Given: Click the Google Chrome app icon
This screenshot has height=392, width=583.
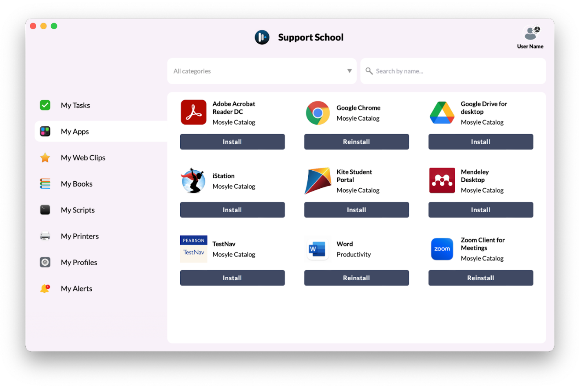Looking at the screenshot, I should (x=318, y=113).
